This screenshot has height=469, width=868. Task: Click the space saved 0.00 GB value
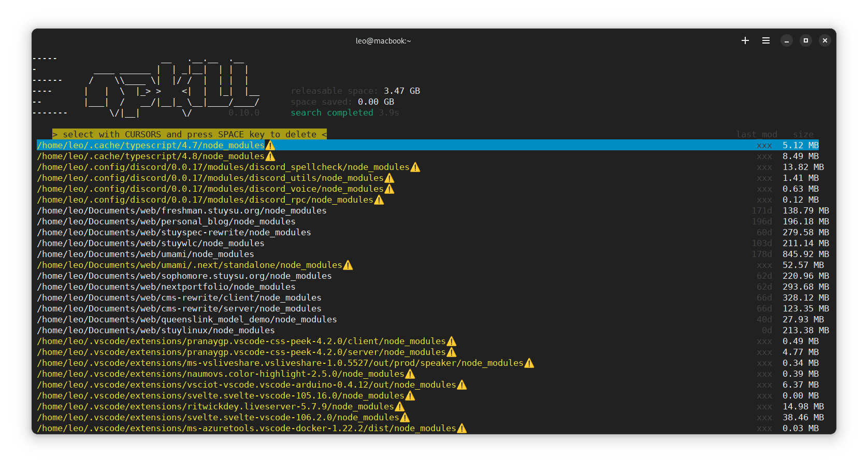[376, 102]
